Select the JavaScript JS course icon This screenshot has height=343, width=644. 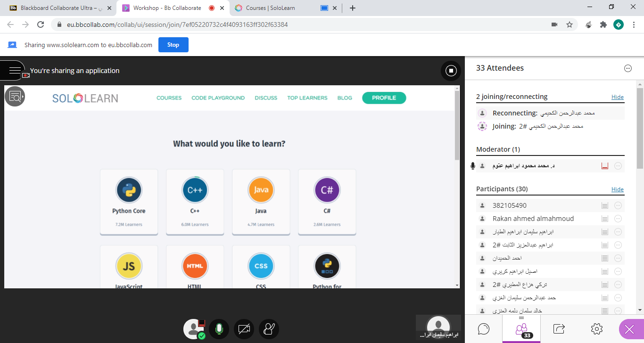[x=129, y=266]
